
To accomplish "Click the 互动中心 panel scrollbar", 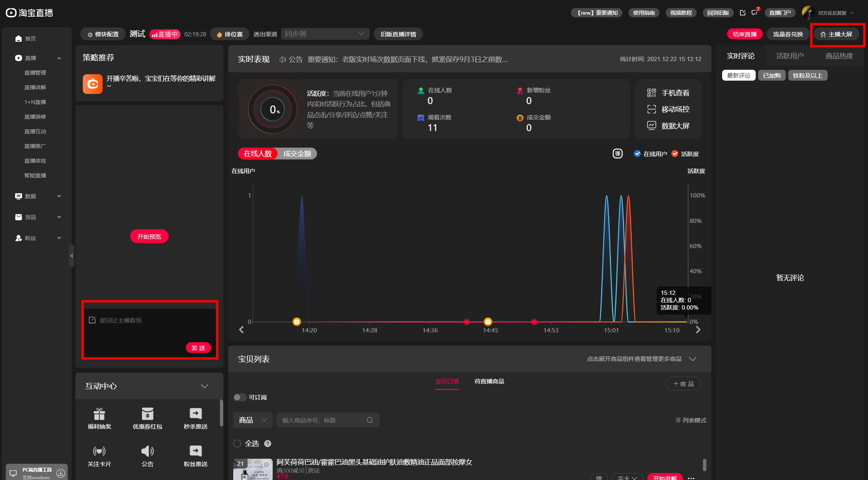I will pos(222,413).
